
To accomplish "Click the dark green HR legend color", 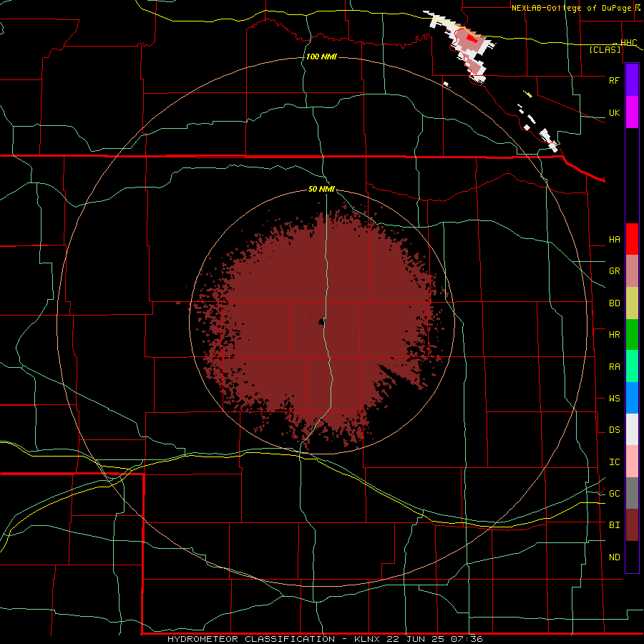I will [632, 334].
